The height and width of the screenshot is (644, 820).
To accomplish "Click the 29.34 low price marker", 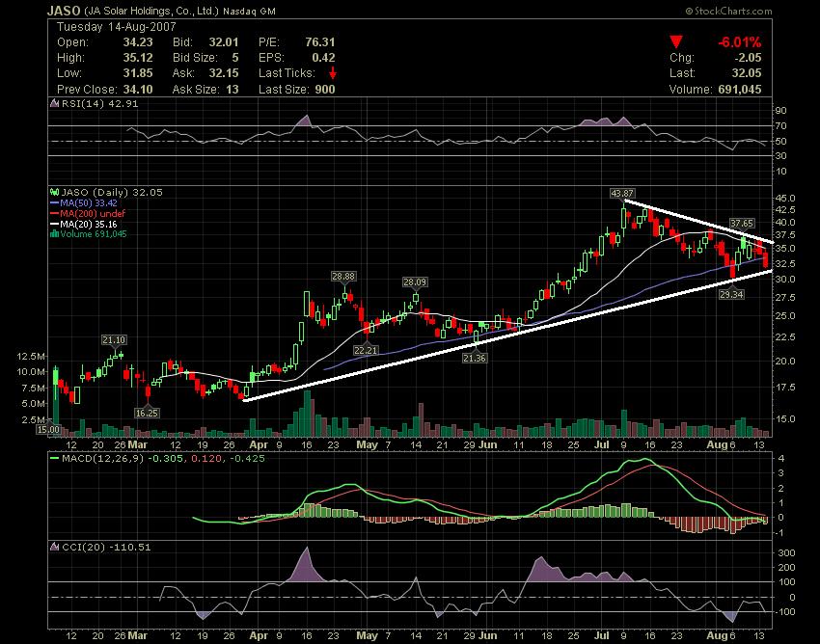I will [x=731, y=295].
